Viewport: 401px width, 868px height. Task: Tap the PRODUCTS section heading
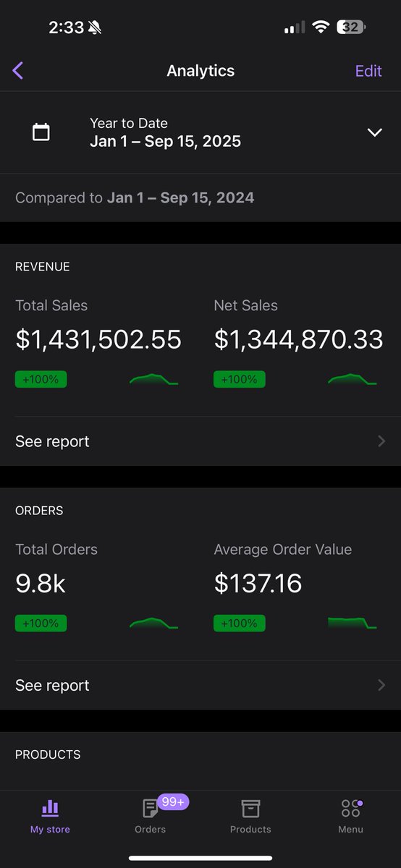pyautogui.click(x=48, y=754)
